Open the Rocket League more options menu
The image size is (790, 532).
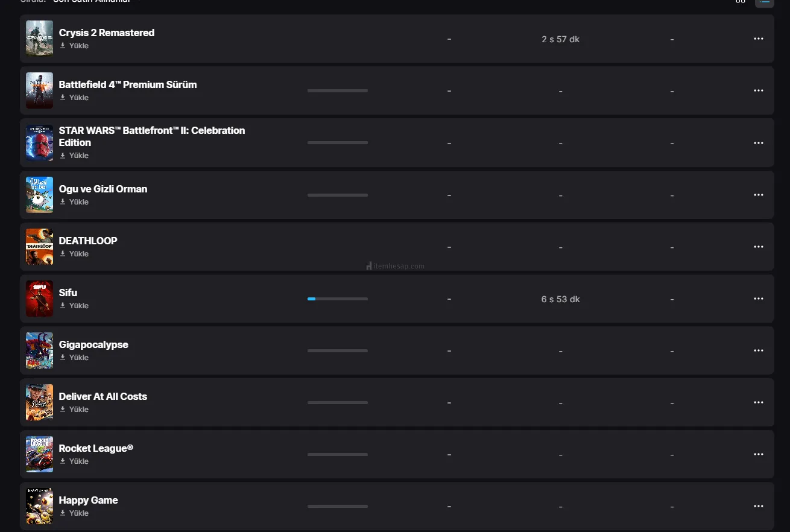coord(759,454)
